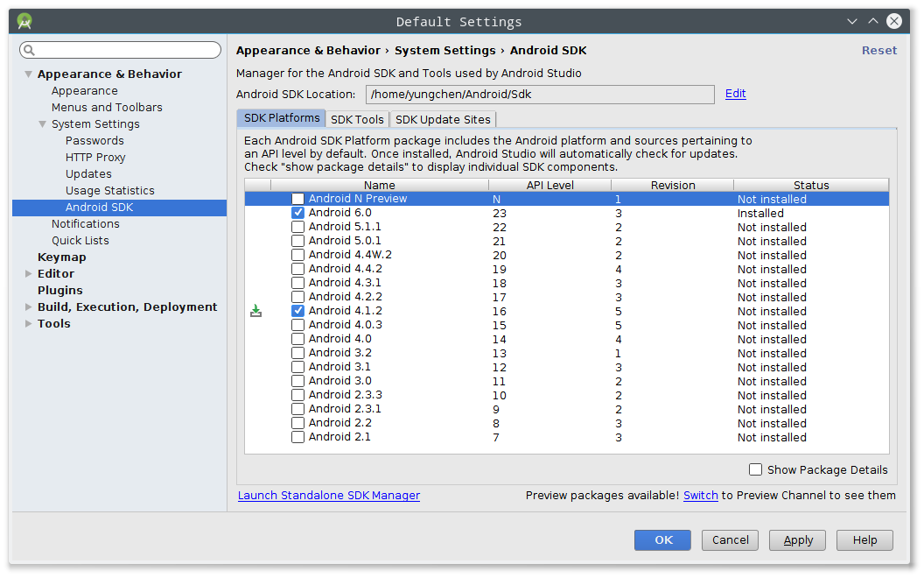Check the Android 5.0.1 checkbox
This screenshot has height=578, width=924.
point(297,241)
